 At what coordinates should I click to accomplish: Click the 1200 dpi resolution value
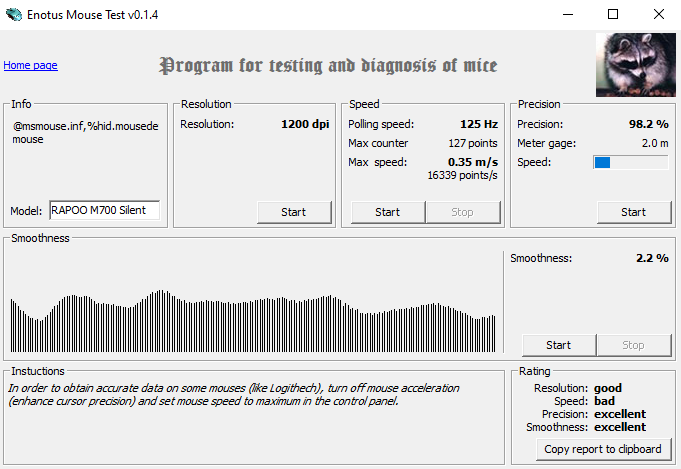point(305,124)
